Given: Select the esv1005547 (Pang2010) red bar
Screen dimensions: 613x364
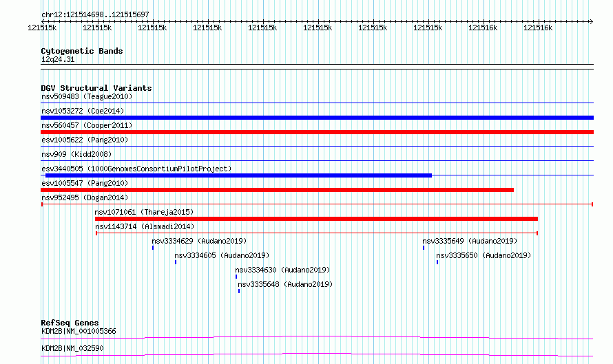Looking at the screenshot, I should (x=277, y=190).
